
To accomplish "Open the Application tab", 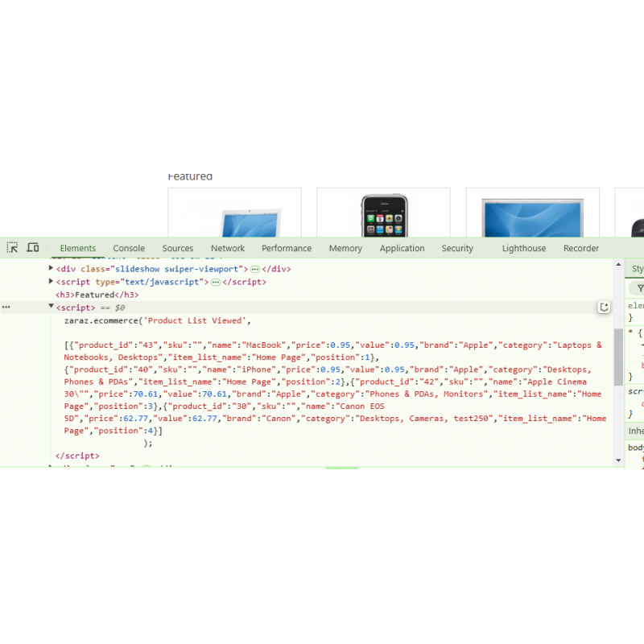I will point(402,248).
